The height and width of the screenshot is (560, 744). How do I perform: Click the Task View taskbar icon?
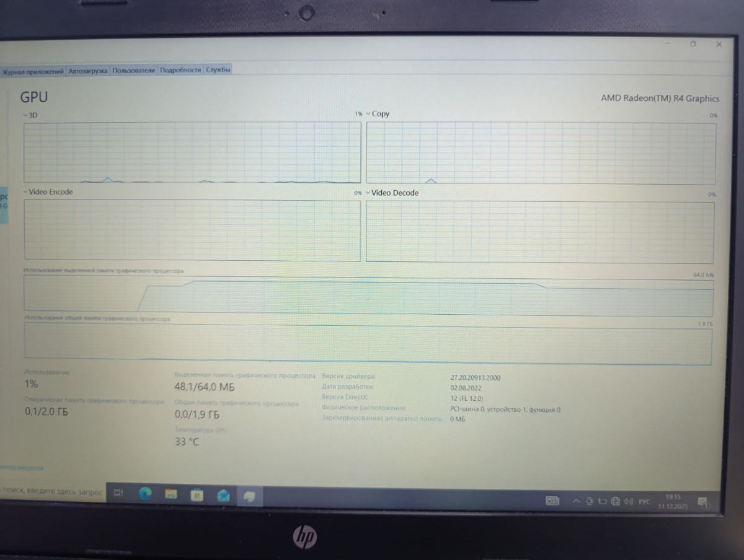(x=118, y=493)
